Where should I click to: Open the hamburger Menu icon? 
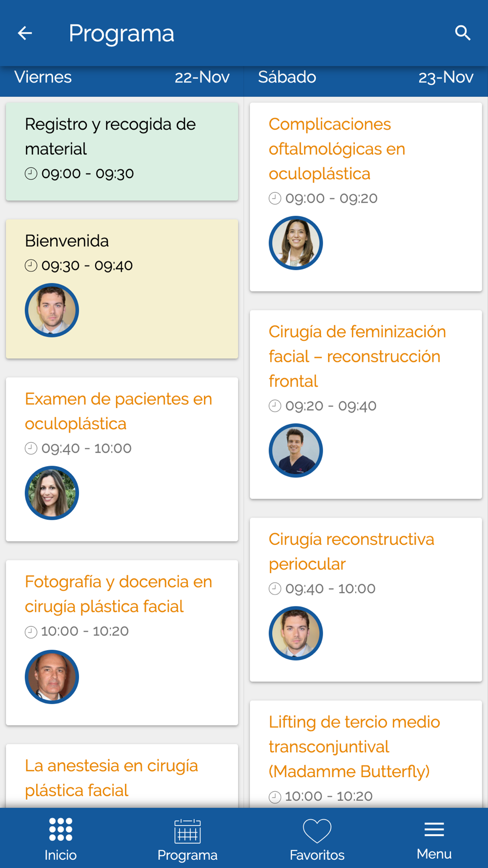(x=434, y=829)
